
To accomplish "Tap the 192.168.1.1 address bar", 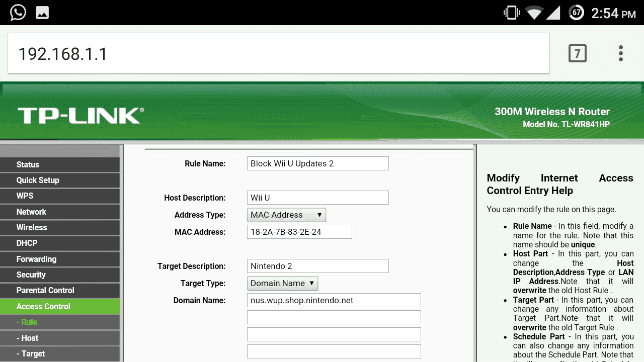I will tap(278, 53).
